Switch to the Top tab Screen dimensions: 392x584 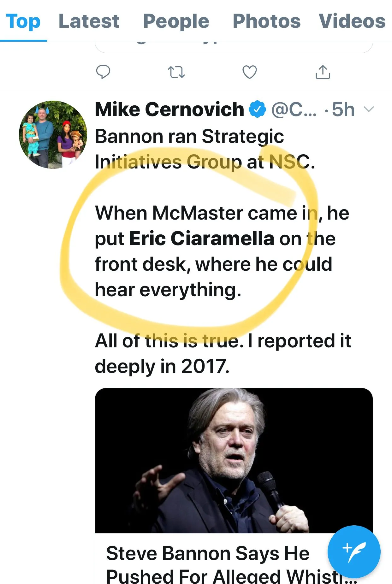(x=23, y=21)
